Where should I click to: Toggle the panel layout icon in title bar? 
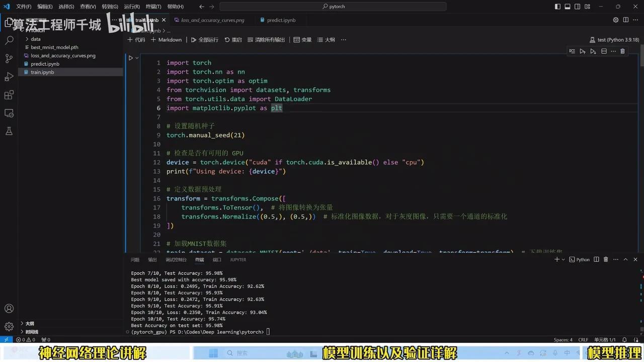point(568,7)
